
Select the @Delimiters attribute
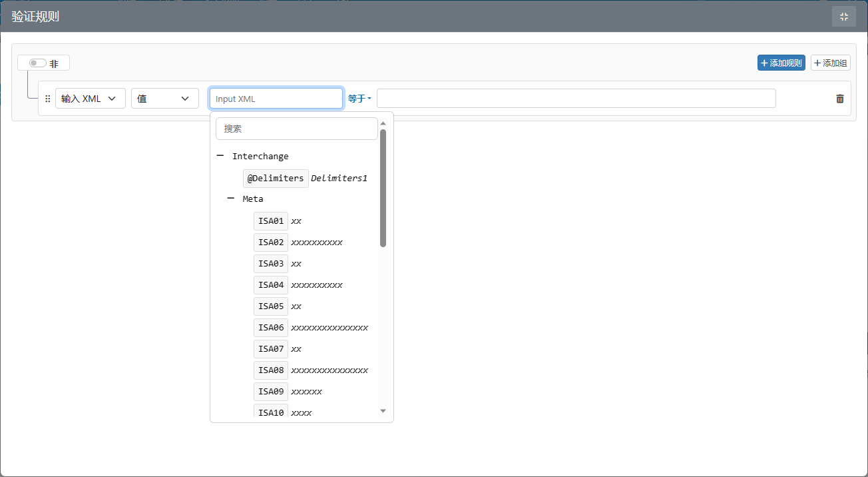(x=276, y=179)
